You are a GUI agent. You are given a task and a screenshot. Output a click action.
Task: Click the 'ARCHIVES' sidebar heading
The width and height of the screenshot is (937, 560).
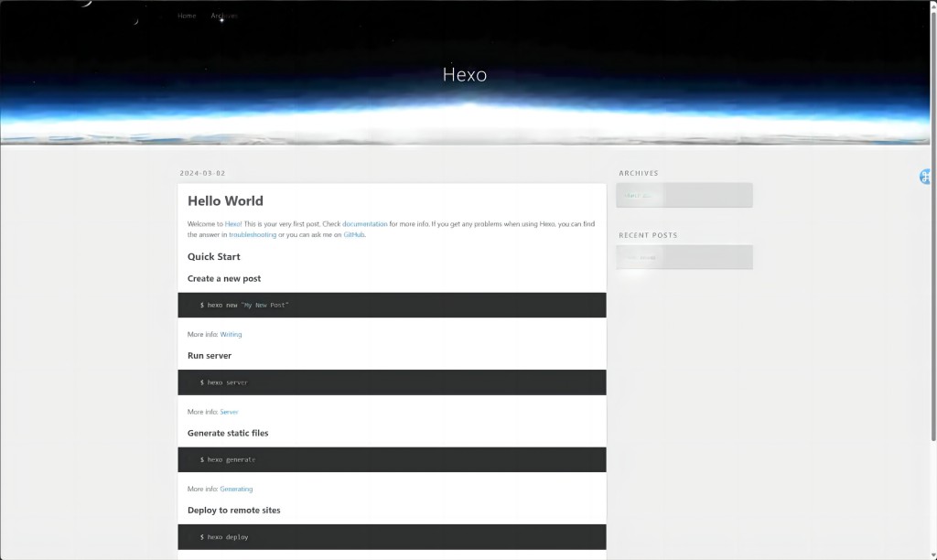tap(638, 173)
